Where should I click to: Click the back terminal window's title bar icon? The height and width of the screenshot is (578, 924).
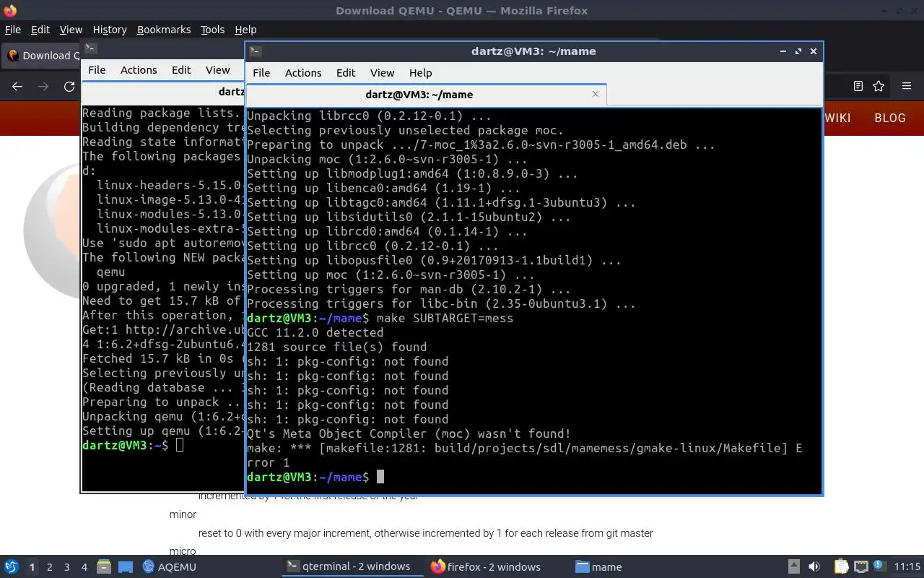click(90, 48)
